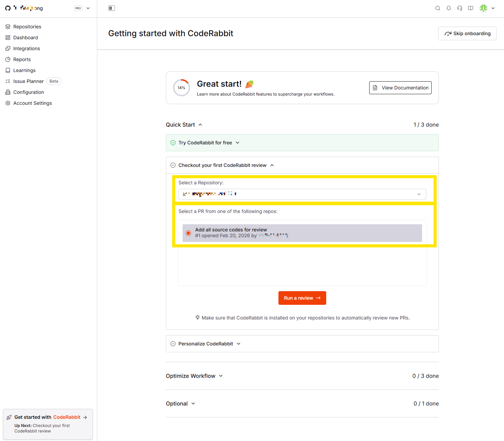Viewport: 504px width, 441px height.
Task: Open Learnings in sidebar
Action: 24,70
